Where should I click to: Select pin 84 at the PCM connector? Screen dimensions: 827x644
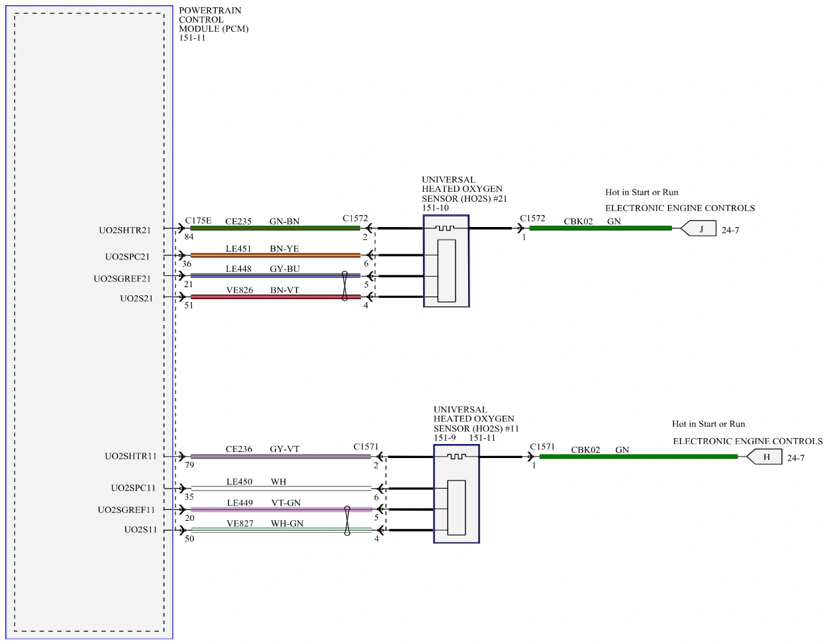click(189, 237)
